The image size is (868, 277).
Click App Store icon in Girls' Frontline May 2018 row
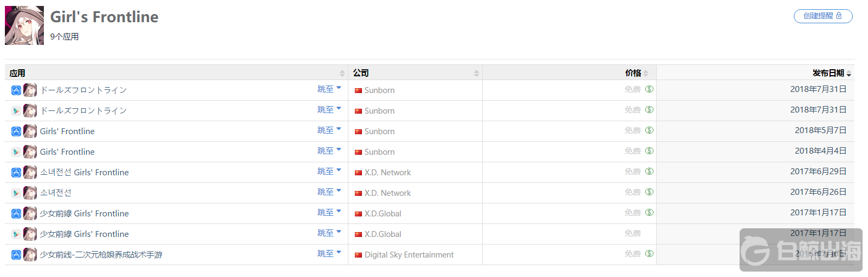click(x=16, y=131)
